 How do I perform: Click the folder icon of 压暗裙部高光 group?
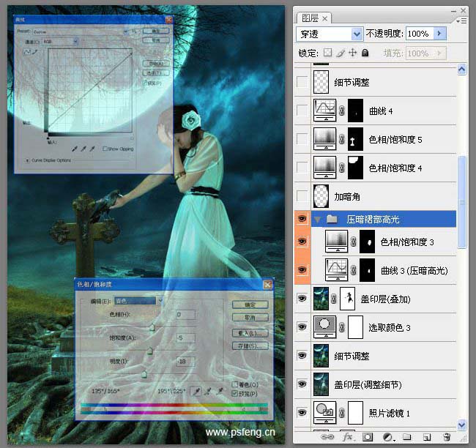332,219
